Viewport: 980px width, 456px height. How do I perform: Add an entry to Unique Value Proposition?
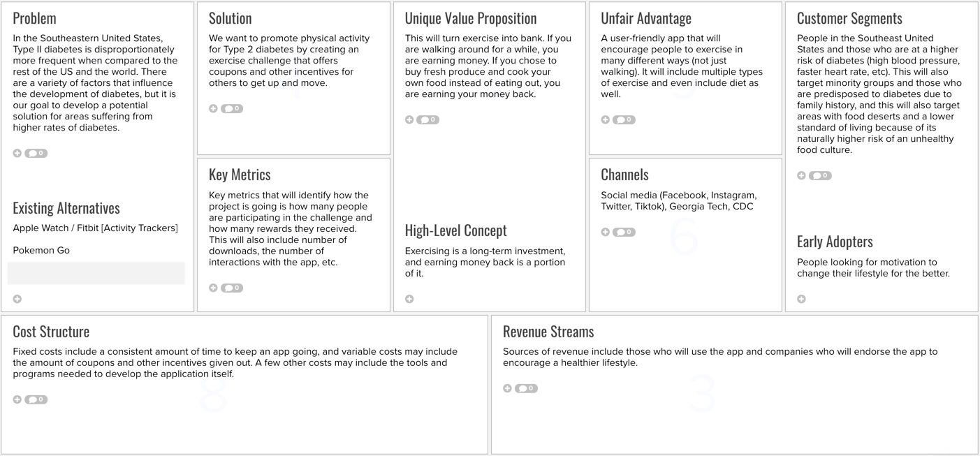[409, 119]
